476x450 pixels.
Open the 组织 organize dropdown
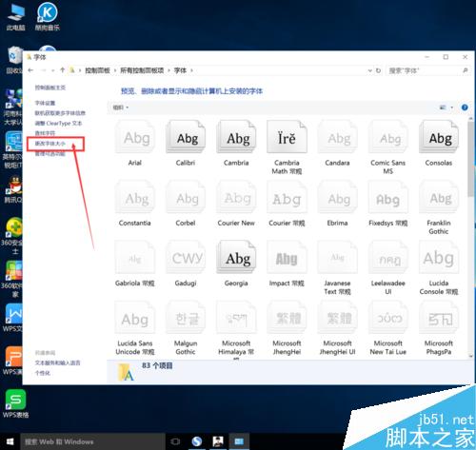(x=121, y=108)
